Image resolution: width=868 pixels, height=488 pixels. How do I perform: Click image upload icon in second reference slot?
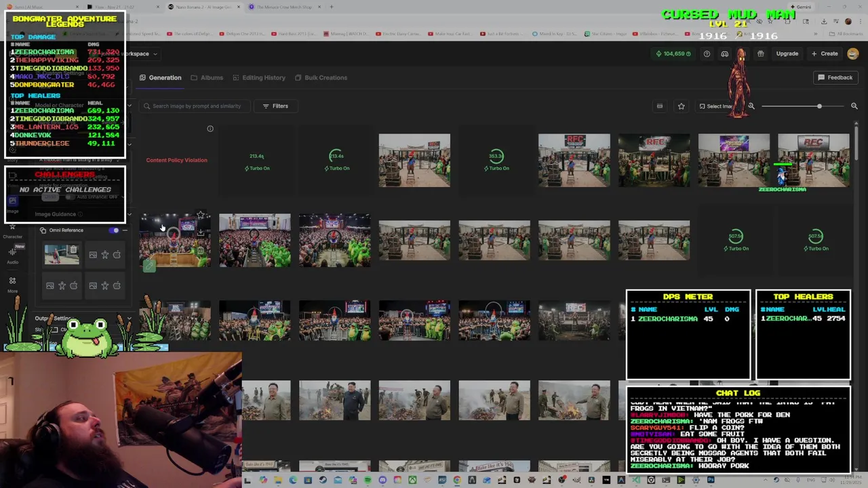pyautogui.click(x=93, y=255)
